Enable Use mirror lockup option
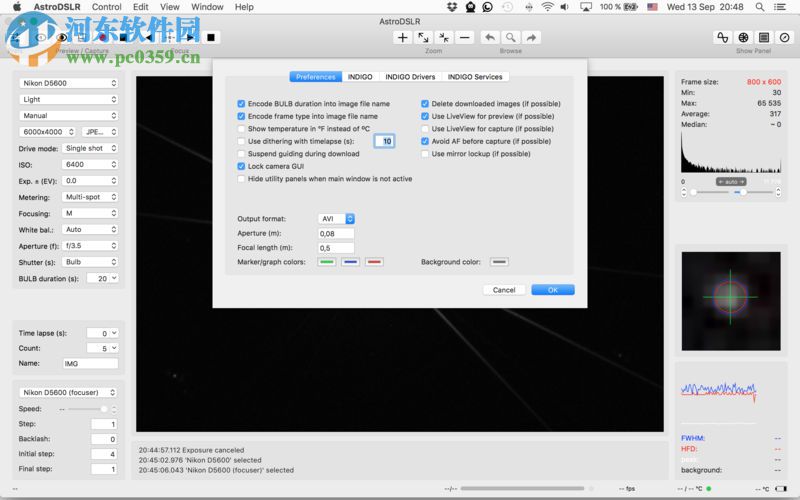Image resolution: width=800 pixels, height=500 pixels. [x=425, y=154]
